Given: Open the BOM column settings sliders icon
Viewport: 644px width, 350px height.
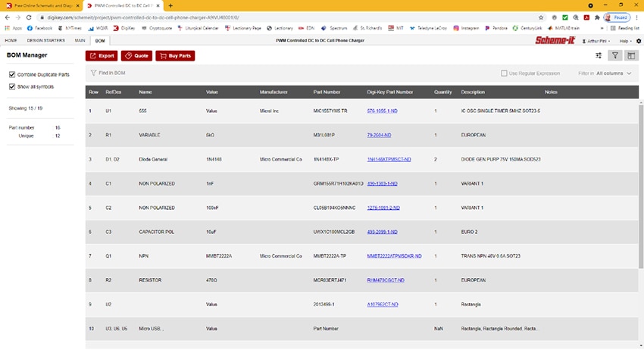Looking at the screenshot, I should tap(599, 55).
